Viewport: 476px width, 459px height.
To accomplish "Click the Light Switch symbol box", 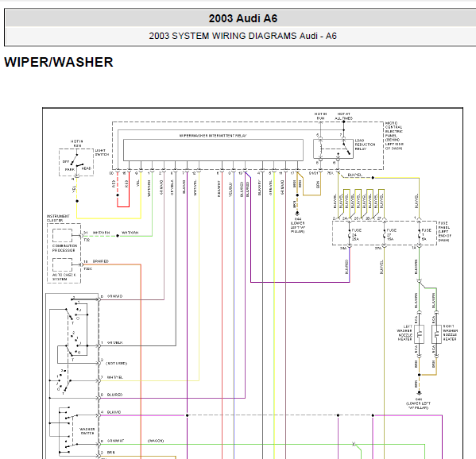I will pyautogui.click(x=76, y=162).
